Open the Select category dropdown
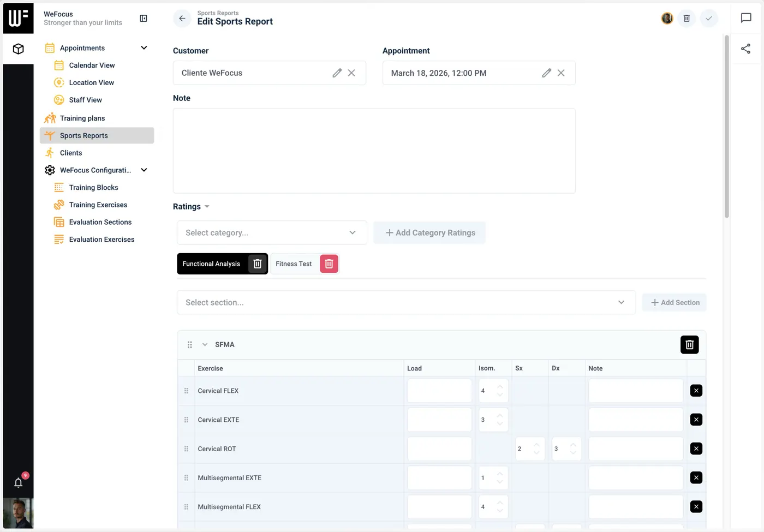 (x=272, y=233)
